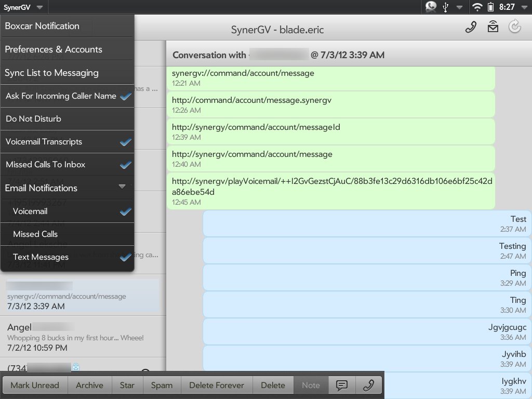Viewport: 532px width, 399px height.
Task: Toggle Ask For Incoming Caller Name
Action: pos(68,96)
